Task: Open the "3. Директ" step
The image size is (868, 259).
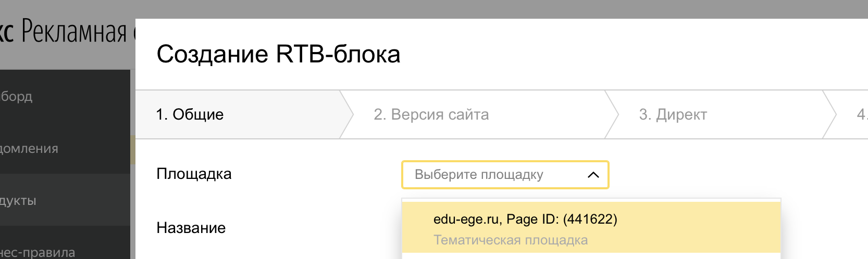Action: (x=673, y=114)
